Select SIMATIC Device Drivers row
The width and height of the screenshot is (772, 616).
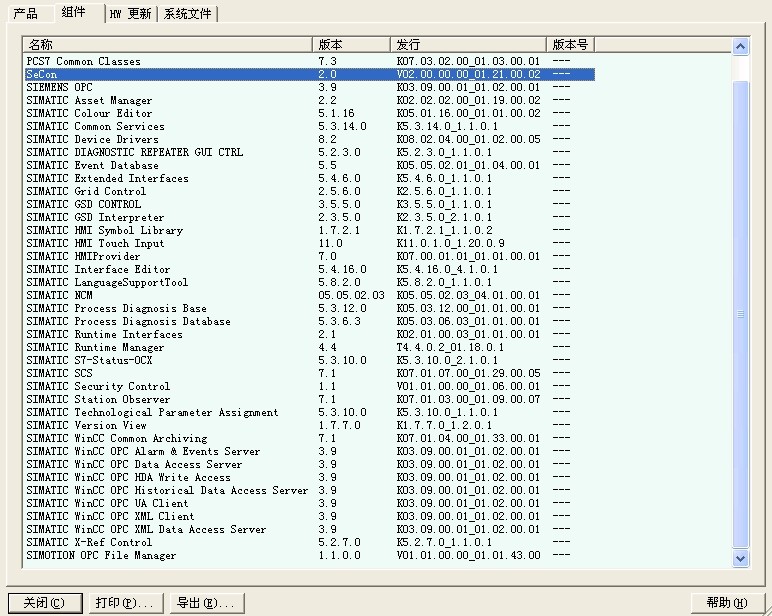coord(310,139)
